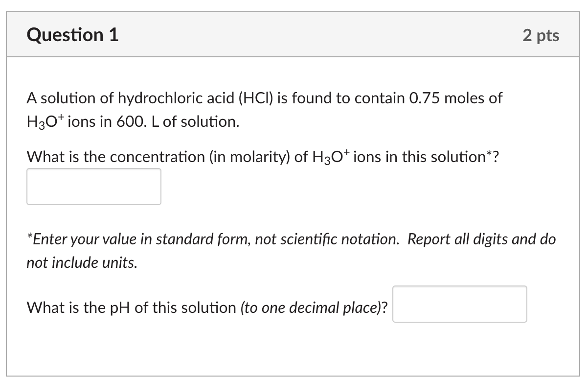Viewport: 588px width, 379px height.
Task: Click inside the empty molarity field to focus it
Action: 93,186
